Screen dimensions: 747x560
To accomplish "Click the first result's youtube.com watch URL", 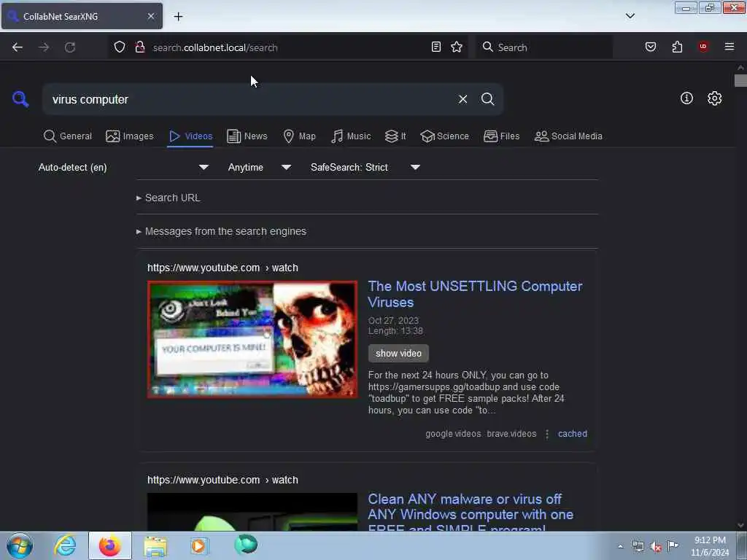I will click(x=222, y=268).
